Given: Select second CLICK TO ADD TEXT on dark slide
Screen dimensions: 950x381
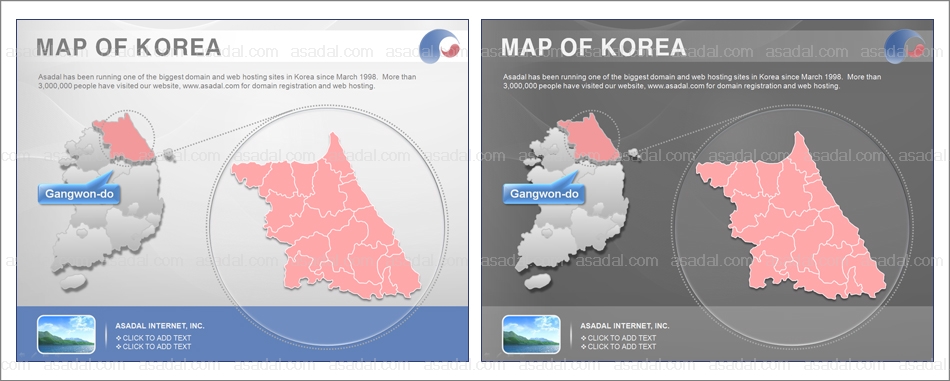Looking at the screenshot, I should [x=618, y=346].
